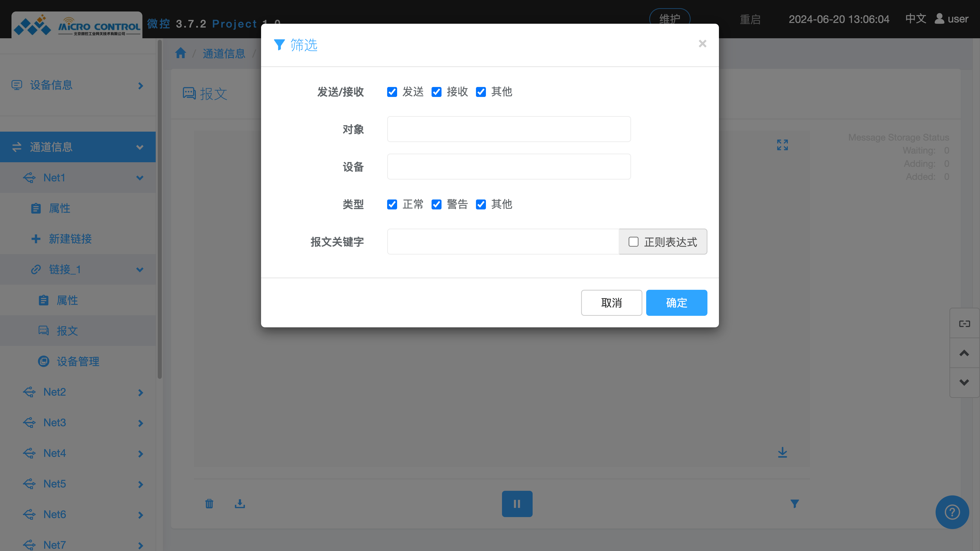The image size is (980, 551).
Task: Uncheck the 发送 checkbox
Action: pyautogui.click(x=392, y=92)
